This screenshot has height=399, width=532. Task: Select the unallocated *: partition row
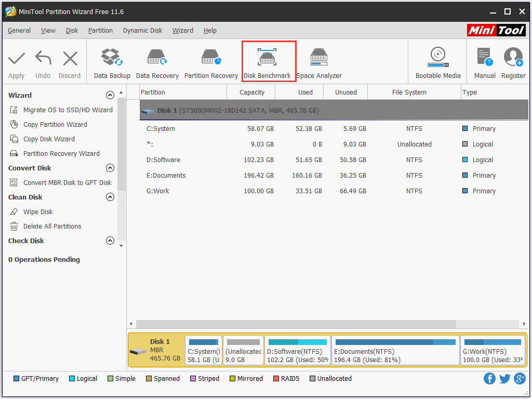(334, 144)
